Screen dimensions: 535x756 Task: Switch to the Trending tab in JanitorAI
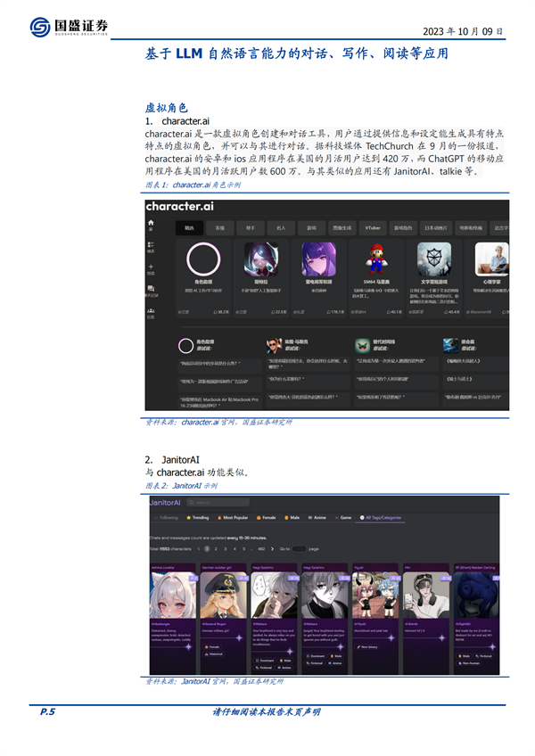click(198, 518)
